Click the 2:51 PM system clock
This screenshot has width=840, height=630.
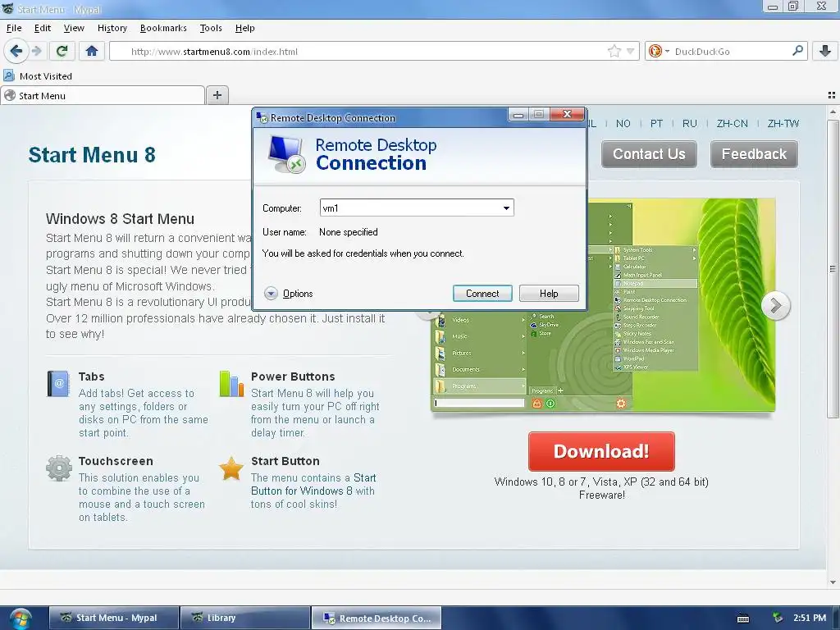pos(810,618)
